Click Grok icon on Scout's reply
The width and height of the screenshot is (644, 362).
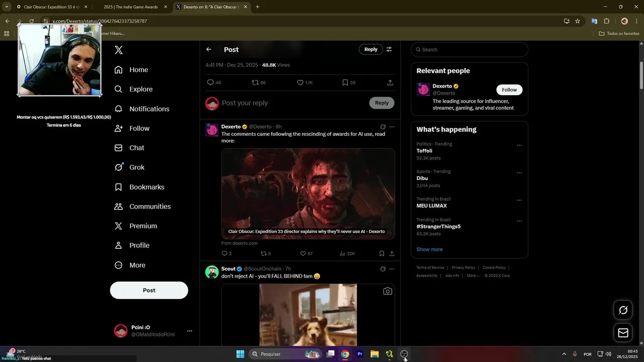(383, 269)
